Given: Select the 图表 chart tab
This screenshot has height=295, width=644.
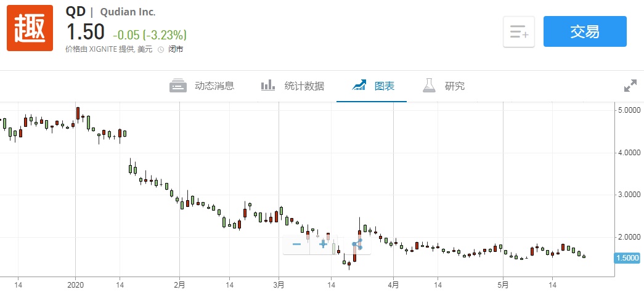Looking at the screenshot, I should 372,86.
